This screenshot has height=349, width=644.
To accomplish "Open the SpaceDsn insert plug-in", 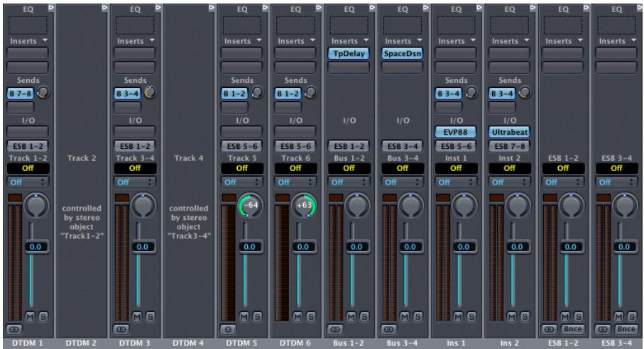I will 402,53.
